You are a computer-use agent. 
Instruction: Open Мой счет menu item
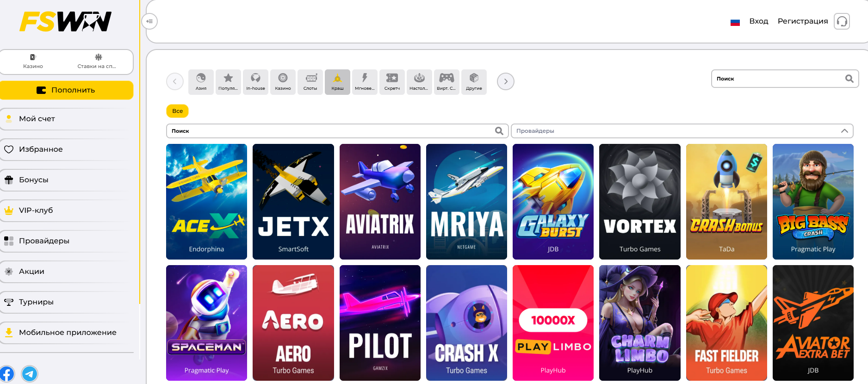[x=67, y=119]
